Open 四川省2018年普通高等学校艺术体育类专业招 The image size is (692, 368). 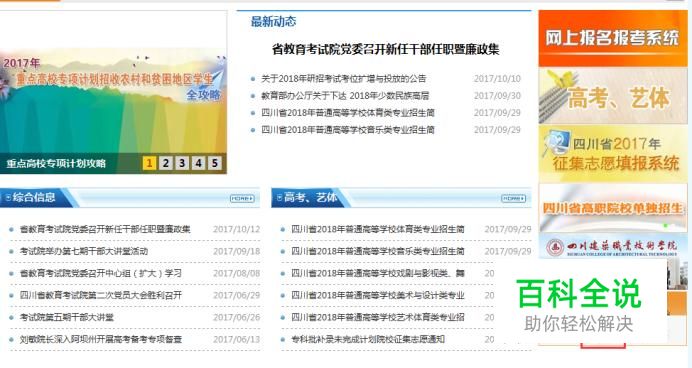point(377,317)
